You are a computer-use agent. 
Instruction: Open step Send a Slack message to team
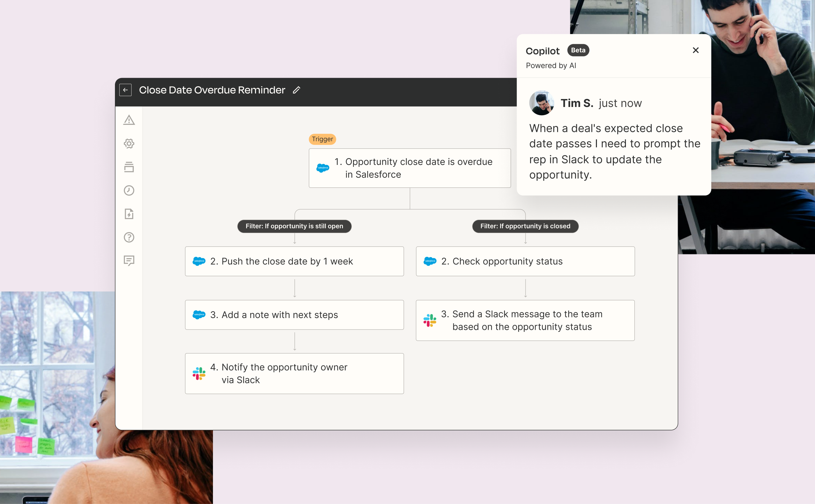pyautogui.click(x=525, y=320)
